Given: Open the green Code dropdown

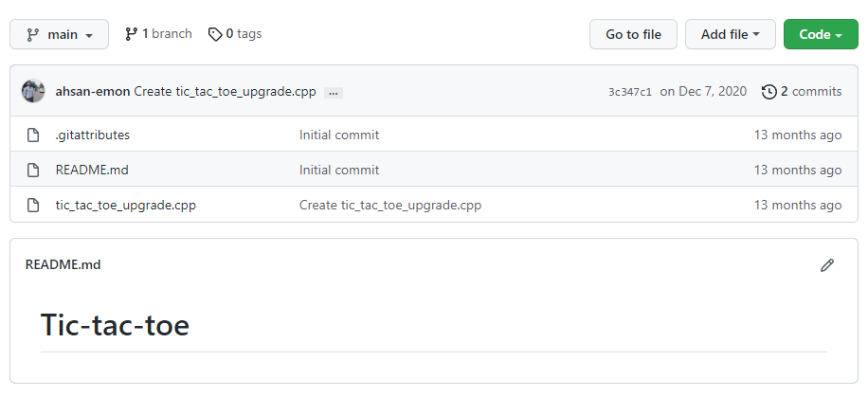Looking at the screenshot, I should pyautogui.click(x=820, y=34).
